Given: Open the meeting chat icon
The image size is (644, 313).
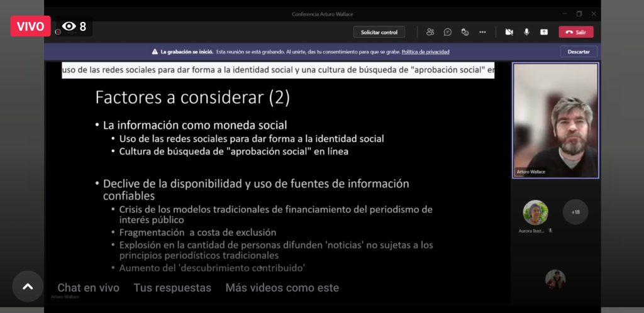Looking at the screenshot, I should click(448, 32).
